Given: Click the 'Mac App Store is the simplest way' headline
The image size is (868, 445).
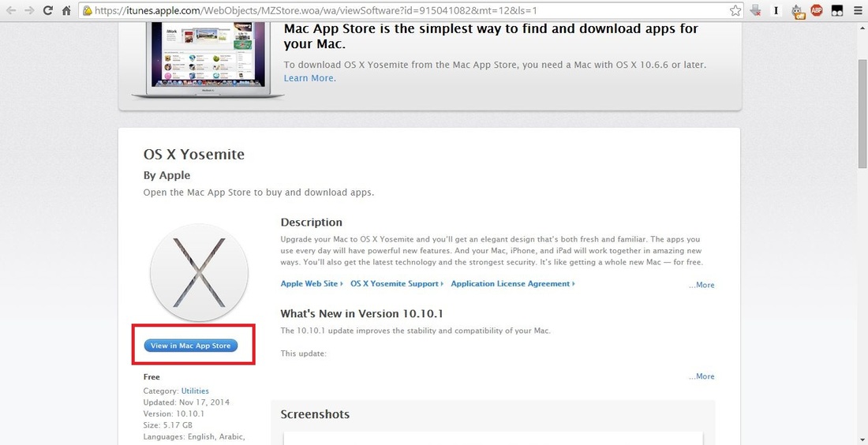Looking at the screenshot, I should point(491,36).
